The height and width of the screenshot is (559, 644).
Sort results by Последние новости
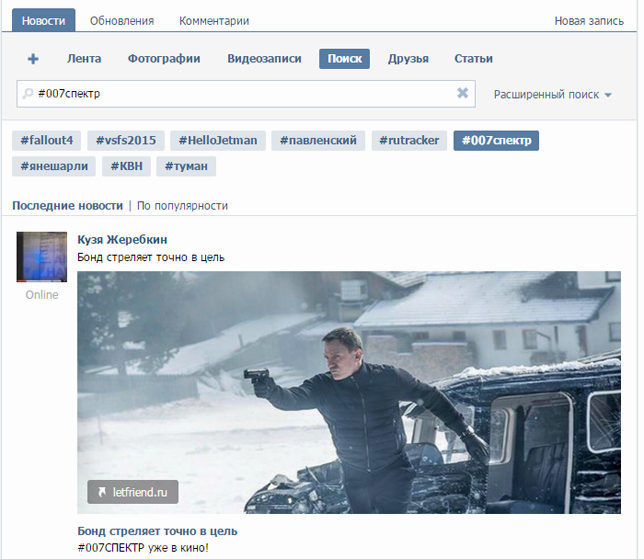[67, 205]
